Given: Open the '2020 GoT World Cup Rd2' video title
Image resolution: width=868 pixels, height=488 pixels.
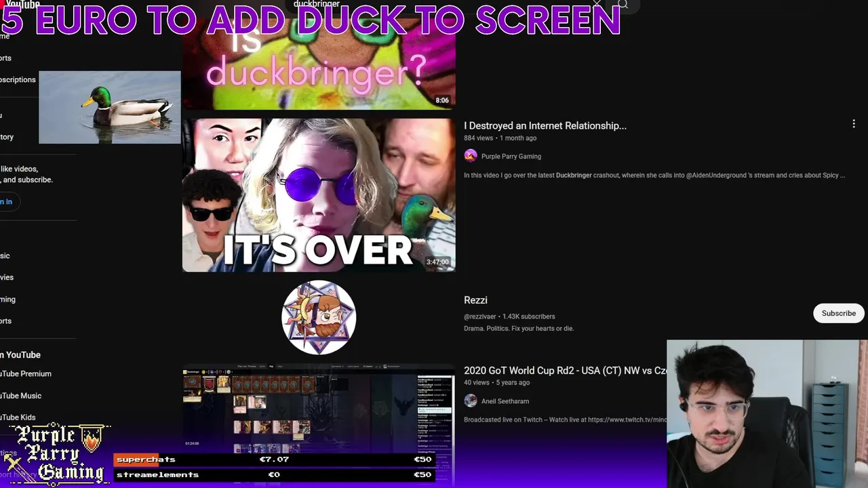Looking at the screenshot, I should tap(565, 371).
